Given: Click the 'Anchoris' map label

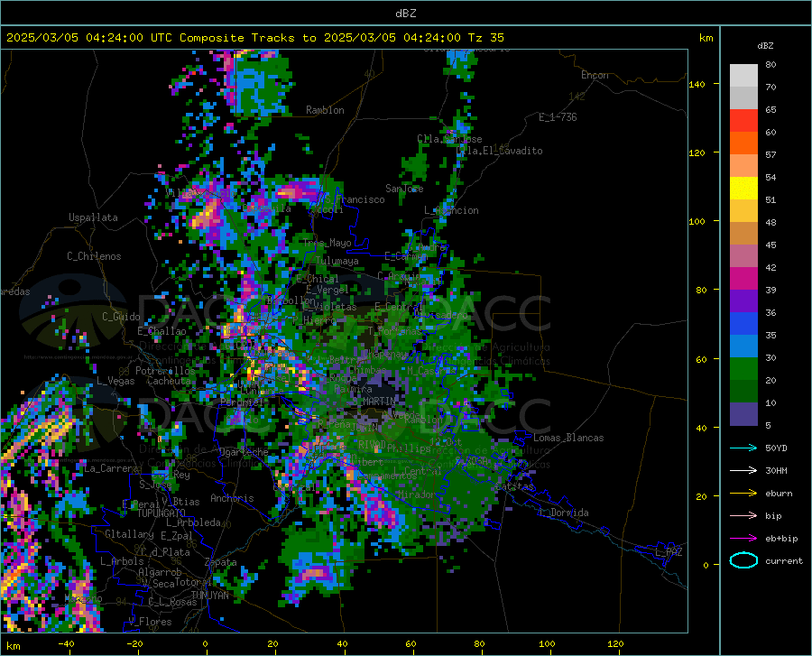Looking at the screenshot, I should tap(232, 498).
